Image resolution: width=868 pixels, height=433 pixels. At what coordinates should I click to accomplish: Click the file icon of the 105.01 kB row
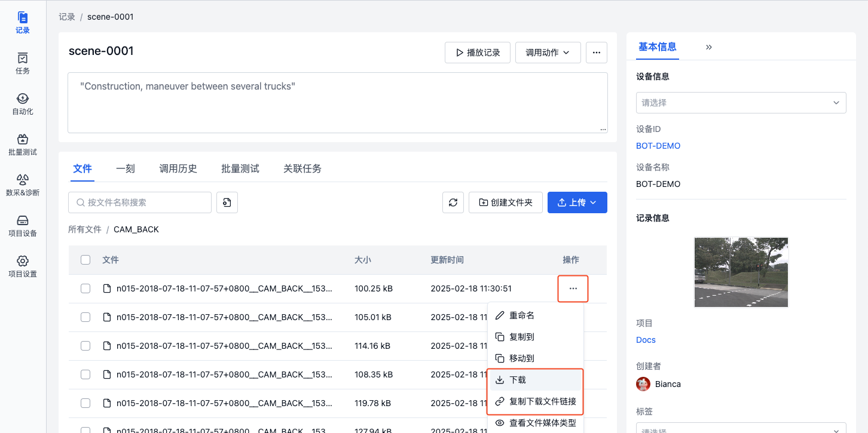point(107,317)
